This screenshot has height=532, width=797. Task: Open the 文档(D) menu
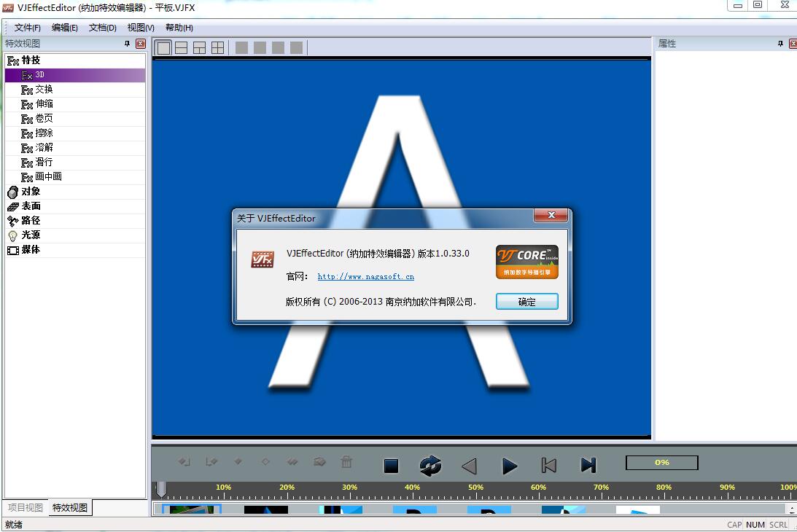[x=103, y=28]
